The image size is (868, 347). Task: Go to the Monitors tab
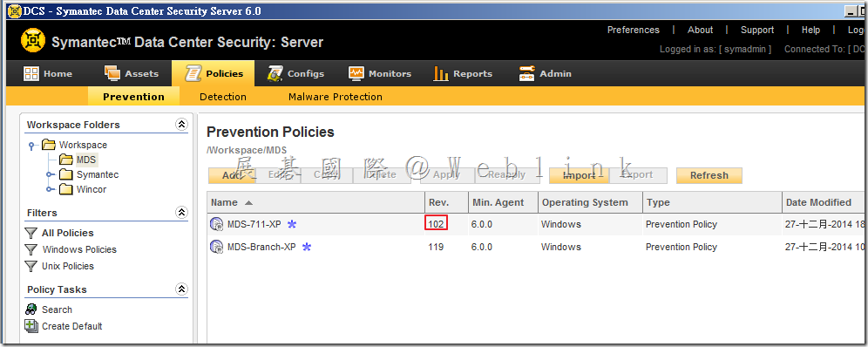click(x=380, y=73)
